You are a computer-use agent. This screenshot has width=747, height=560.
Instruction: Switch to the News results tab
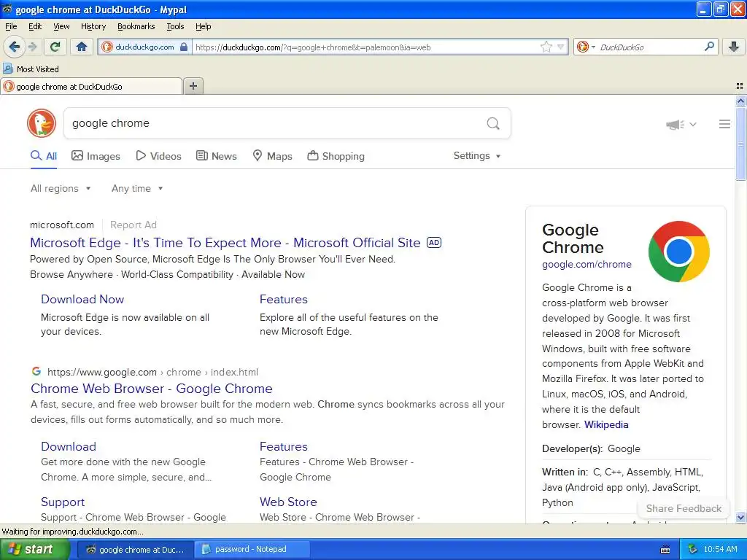click(x=216, y=156)
